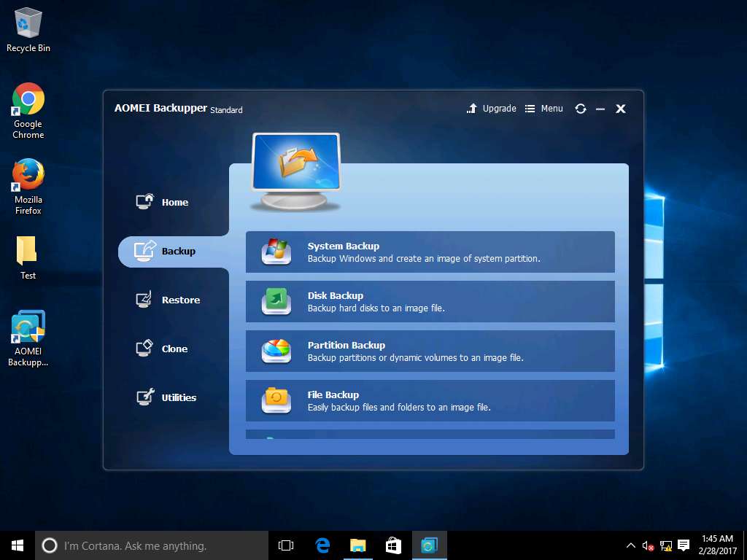This screenshot has width=747, height=560.
Task: Open the Action Center notifications
Action: (684, 545)
